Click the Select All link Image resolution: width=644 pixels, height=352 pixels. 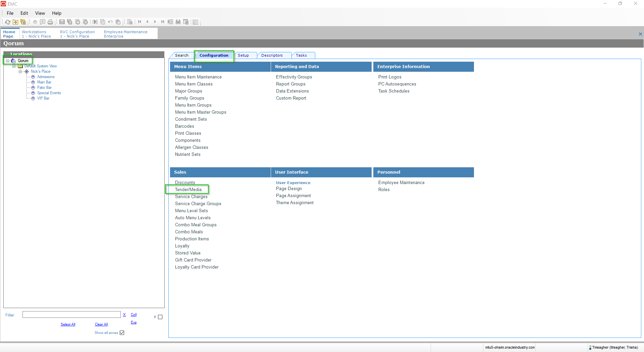(67, 324)
